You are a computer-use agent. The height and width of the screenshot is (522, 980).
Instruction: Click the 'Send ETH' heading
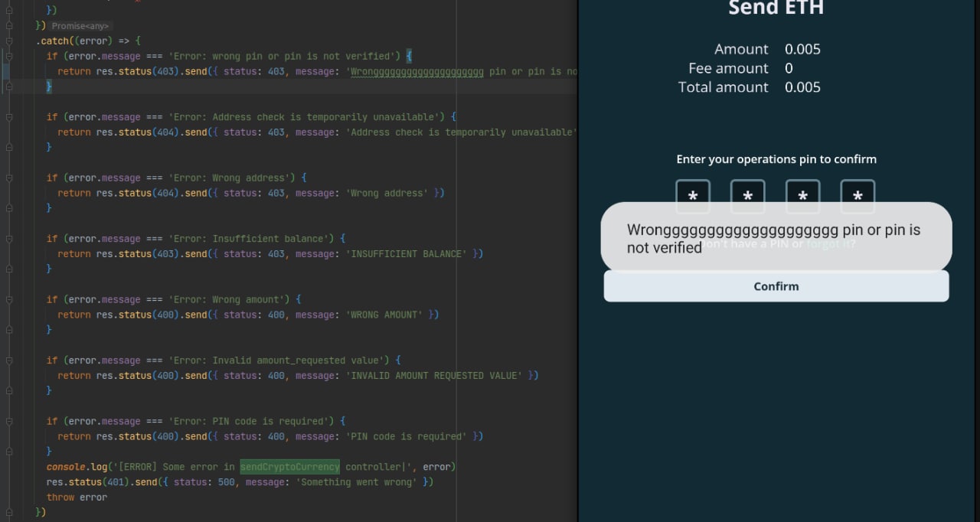pyautogui.click(x=776, y=8)
